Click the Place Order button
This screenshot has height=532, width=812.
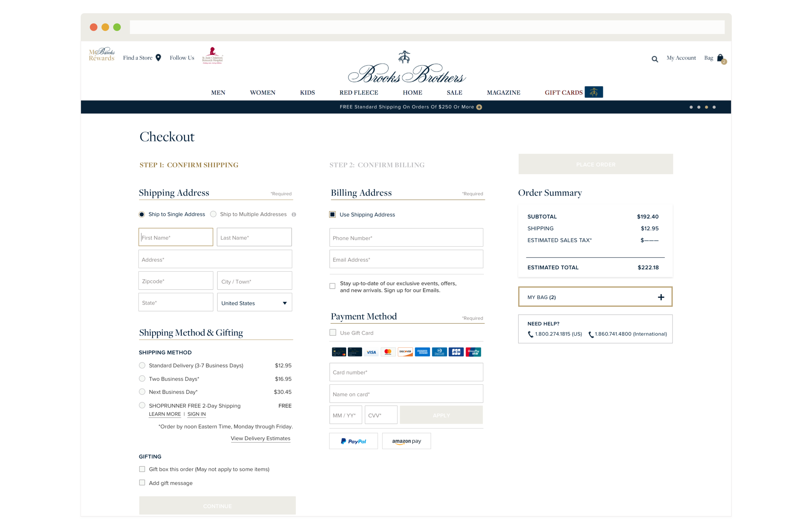[x=596, y=164]
